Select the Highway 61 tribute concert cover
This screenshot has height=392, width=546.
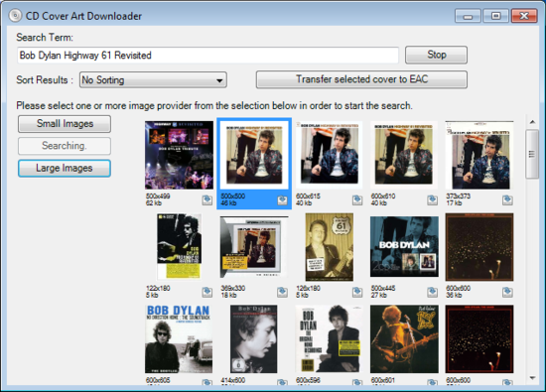click(x=180, y=155)
